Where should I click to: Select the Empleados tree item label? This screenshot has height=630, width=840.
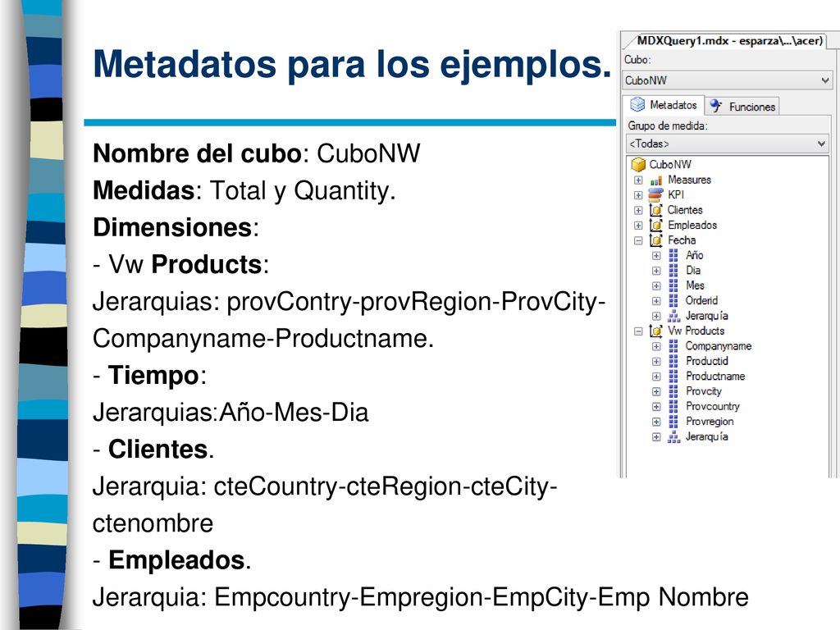click(x=692, y=226)
